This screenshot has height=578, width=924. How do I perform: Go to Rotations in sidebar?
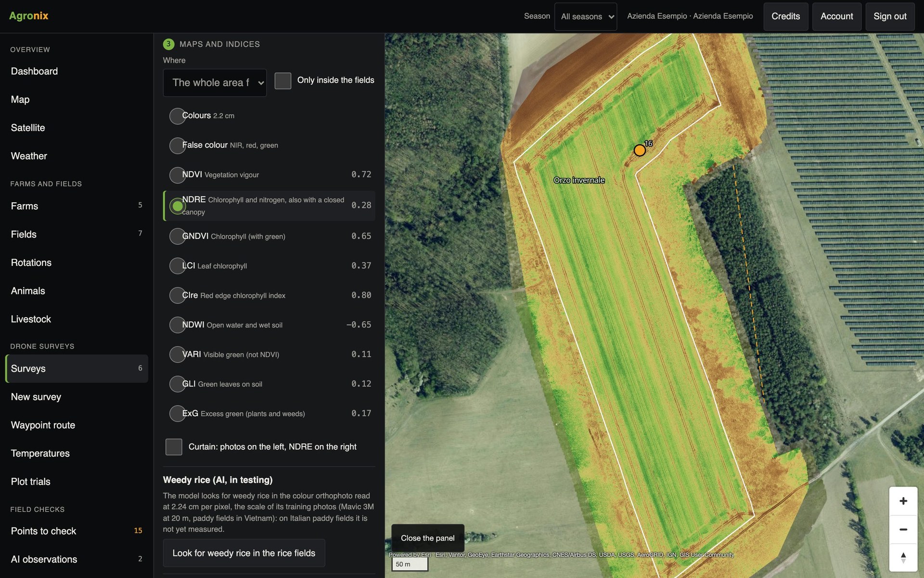coord(77,263)
